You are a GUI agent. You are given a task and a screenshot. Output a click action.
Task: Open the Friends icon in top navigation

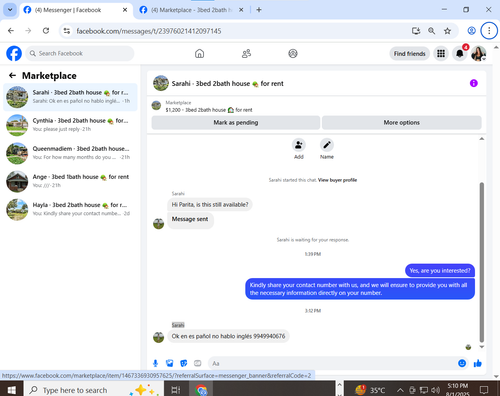[x=246, y=54]
